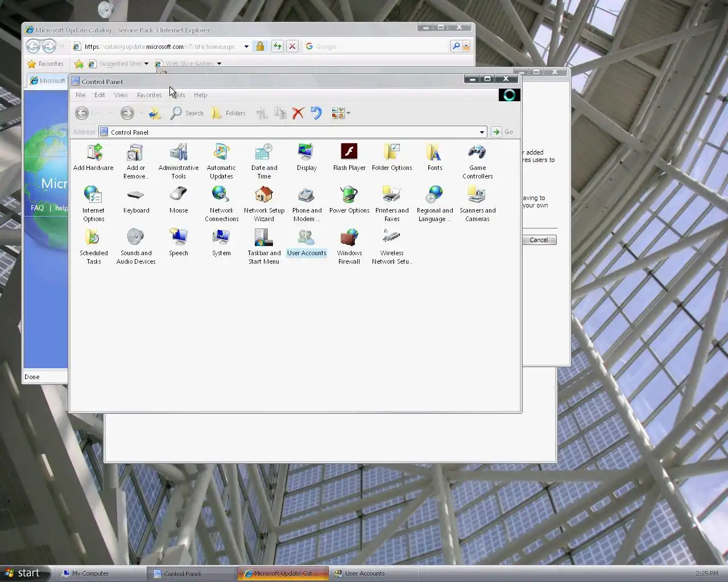
Task: Expand the Web Slice Gallery dropdown
Action: 219,64
